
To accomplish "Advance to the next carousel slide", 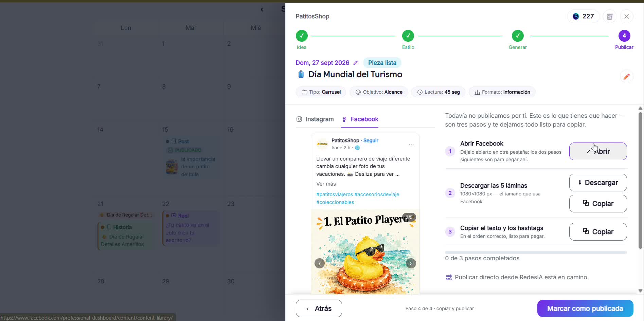I will coord(411,263).
